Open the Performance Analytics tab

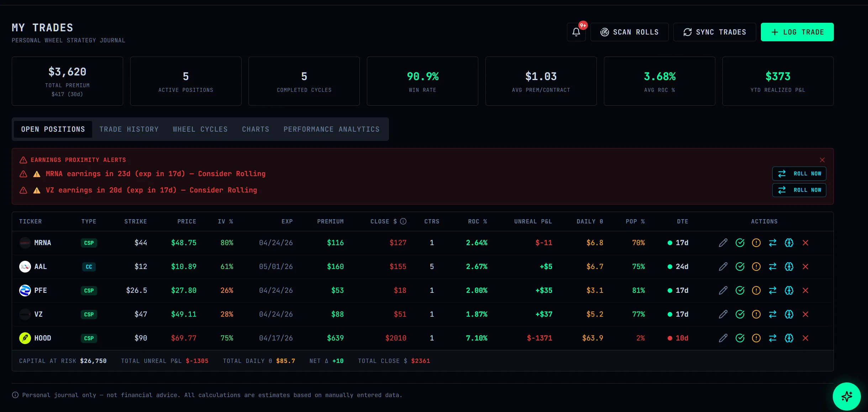click(x=331, y=129)
